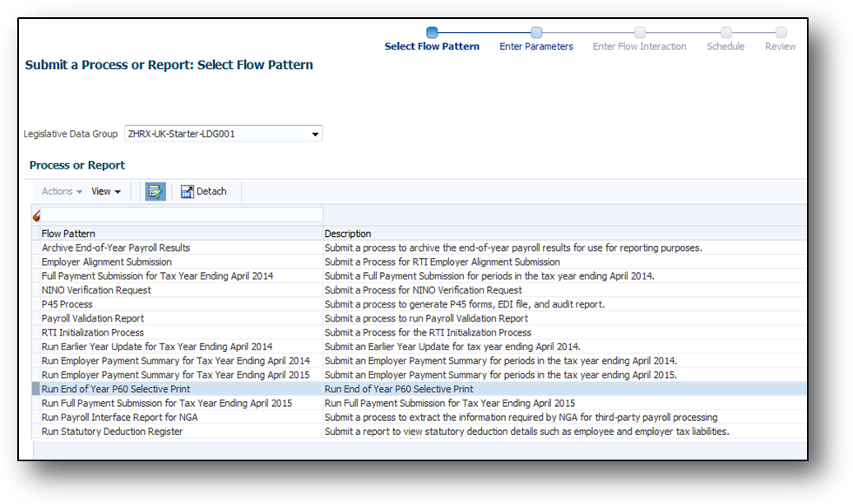
Task: Select the Payroll Validation Report flow pattern
Action: point(93,319)
